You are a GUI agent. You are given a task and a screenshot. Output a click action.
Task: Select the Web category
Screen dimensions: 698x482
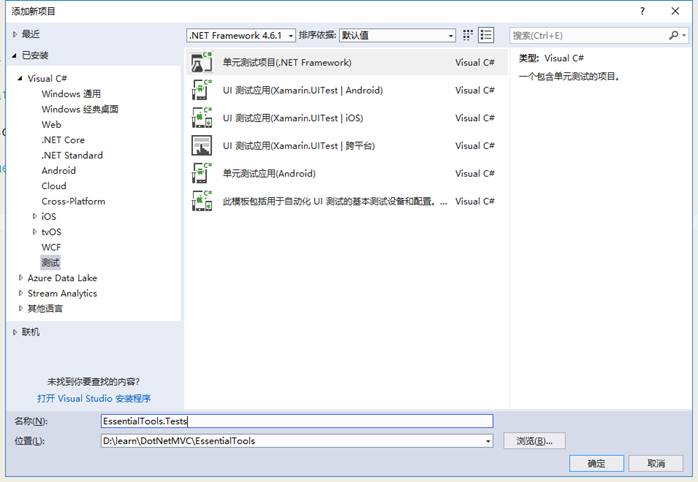point(51,125)
